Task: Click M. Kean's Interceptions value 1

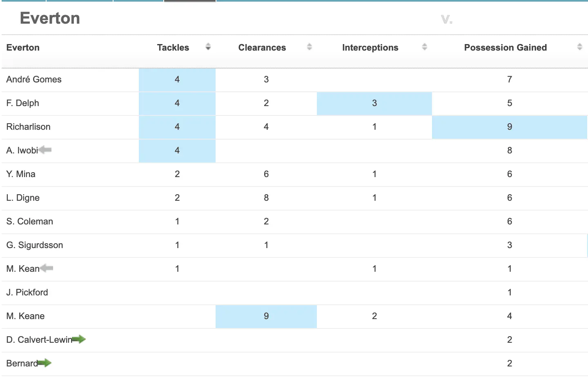Action: click(x=374, y=269)
